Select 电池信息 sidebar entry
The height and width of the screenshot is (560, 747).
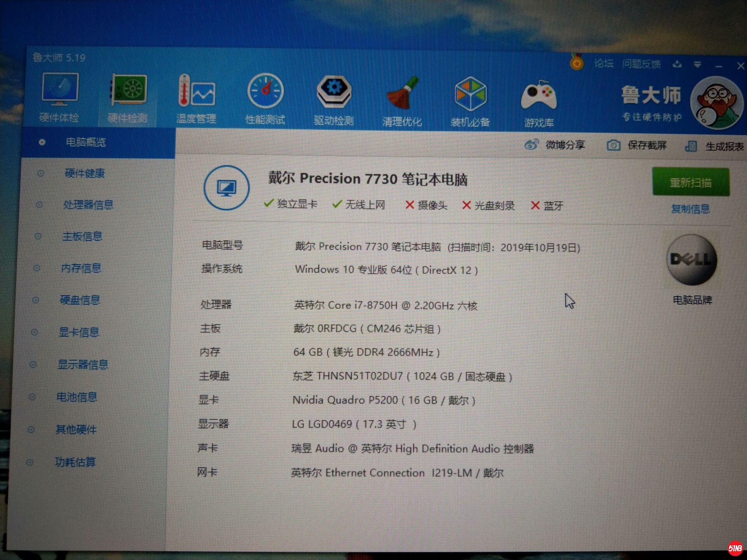(77, 397)
